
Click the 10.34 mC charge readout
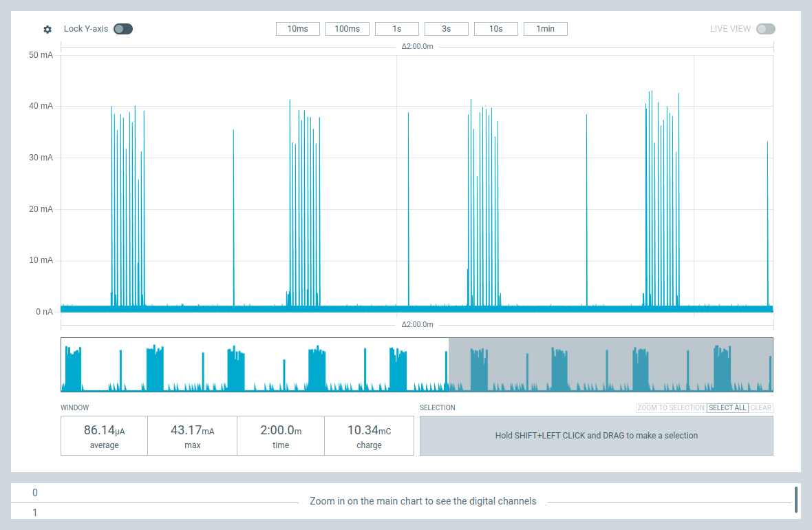pyautogui.click(x=369, y=436)
